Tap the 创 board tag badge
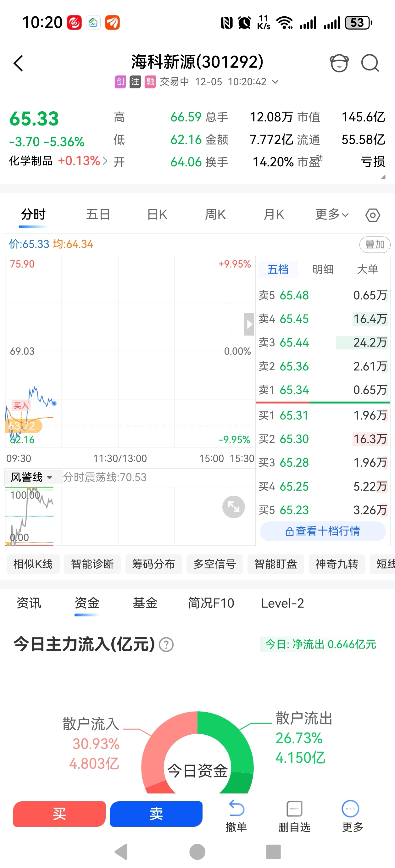 point(120,82)
